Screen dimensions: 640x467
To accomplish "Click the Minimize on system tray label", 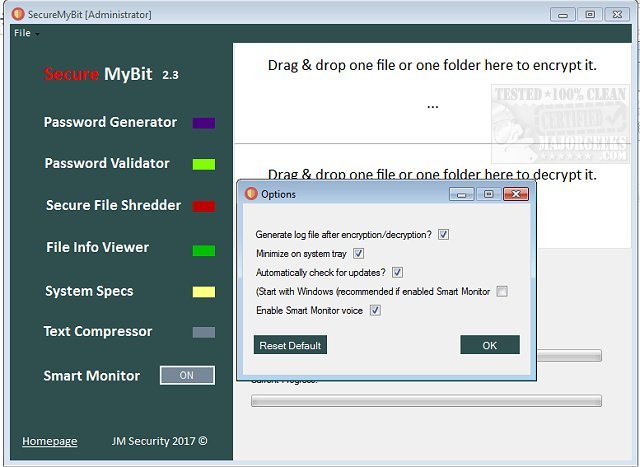I will pyautogui.click(x=301, y=254).
